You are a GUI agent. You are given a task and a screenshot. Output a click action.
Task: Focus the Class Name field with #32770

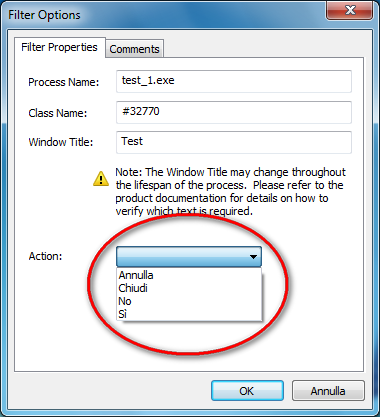[234, 112]
